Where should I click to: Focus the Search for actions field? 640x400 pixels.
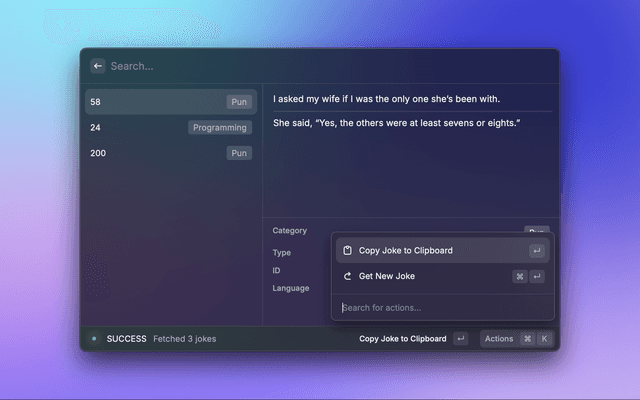[x=440, y=308]
